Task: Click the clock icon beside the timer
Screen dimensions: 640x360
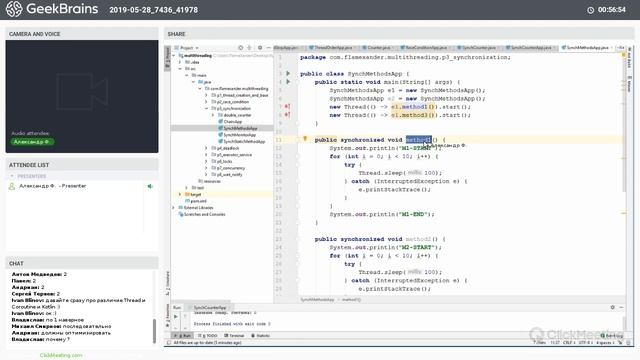Action: click(590, 10)
